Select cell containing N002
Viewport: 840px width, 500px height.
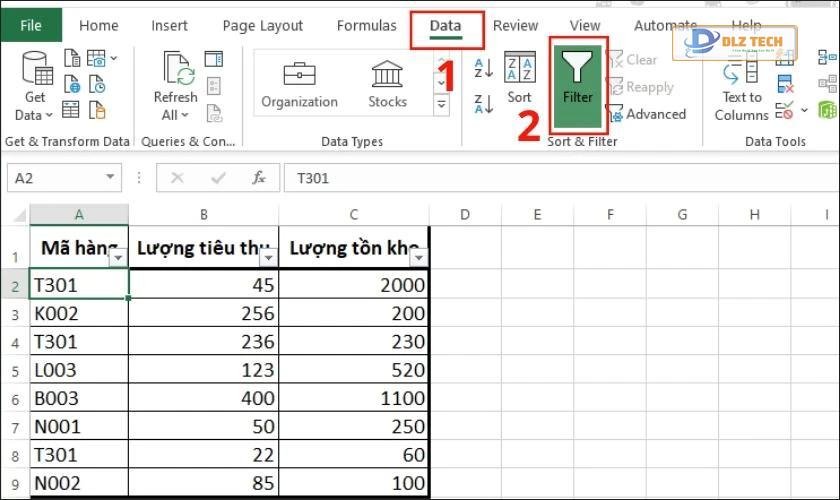[79, 483]
